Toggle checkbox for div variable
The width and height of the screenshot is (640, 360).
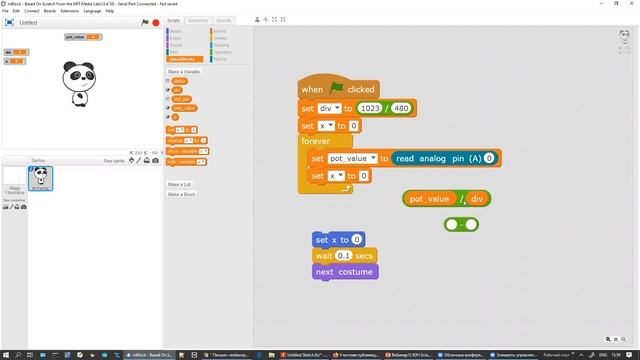(168, 90)
